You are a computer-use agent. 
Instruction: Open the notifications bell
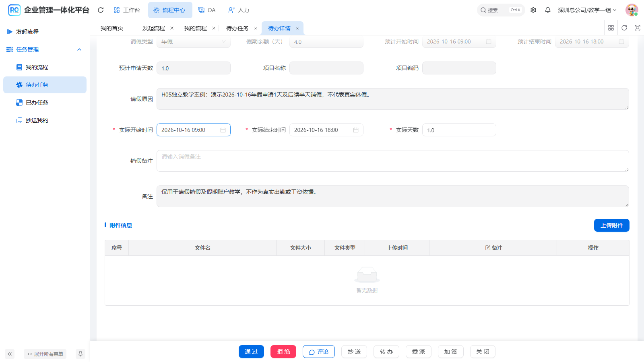click(548, 10)
